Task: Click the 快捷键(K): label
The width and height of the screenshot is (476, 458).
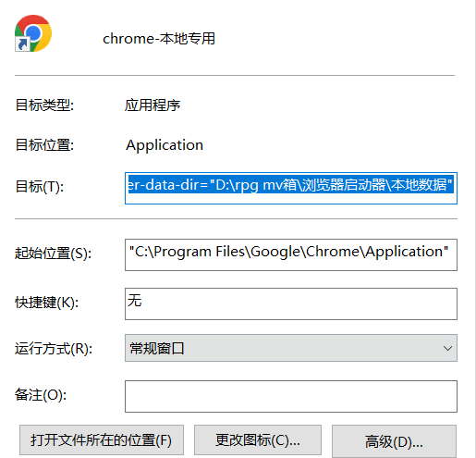Action: tap(46, 303)
